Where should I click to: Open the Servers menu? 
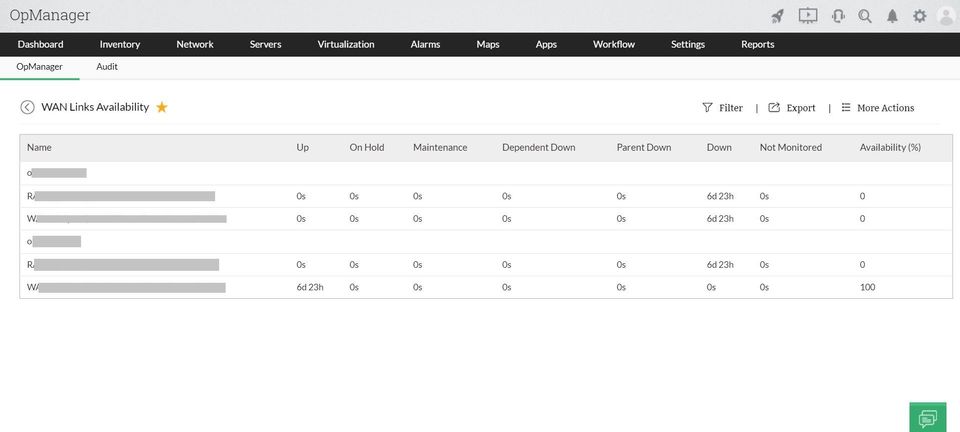(265, 44)
